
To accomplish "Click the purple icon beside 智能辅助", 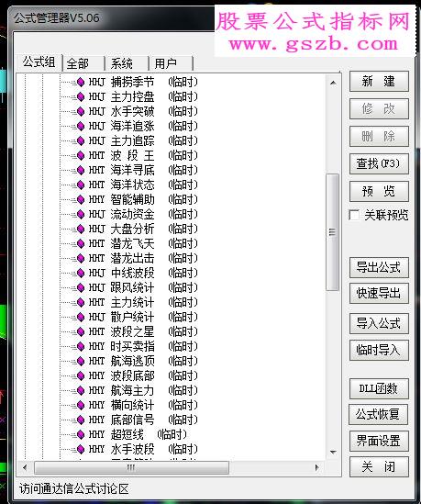I will click(x=81, y=199).
